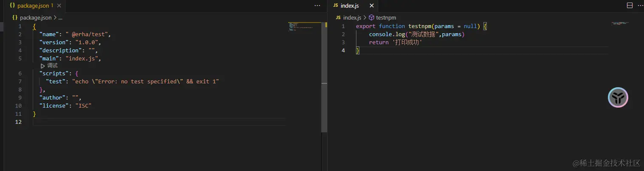The width and height of the screenshot is (644, 171).
Task: Click the cube symbol icon before testnpm
Action: click(x=371, y=17)
